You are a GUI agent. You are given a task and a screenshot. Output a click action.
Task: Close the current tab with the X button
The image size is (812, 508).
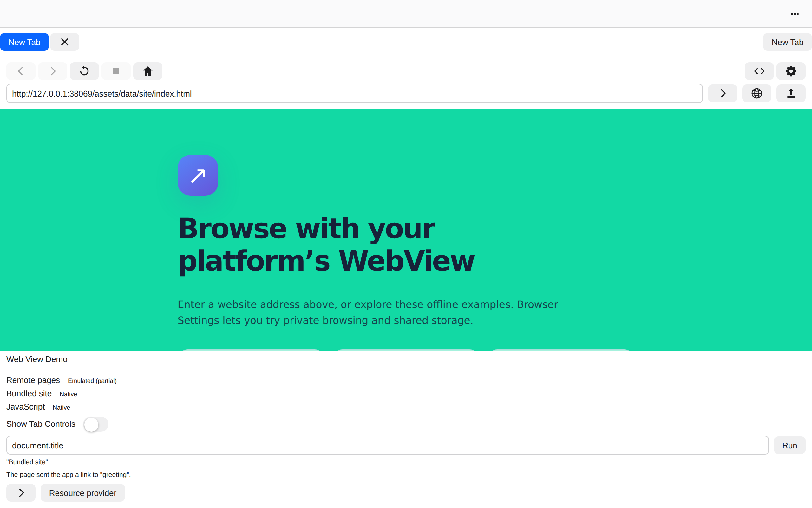click(x=65, y=42)
